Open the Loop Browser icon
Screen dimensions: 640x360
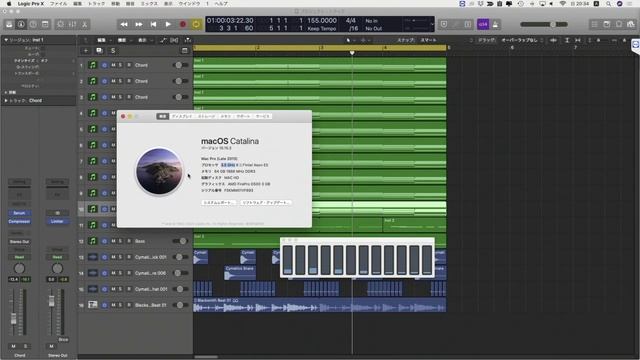(x=619, y=24)
